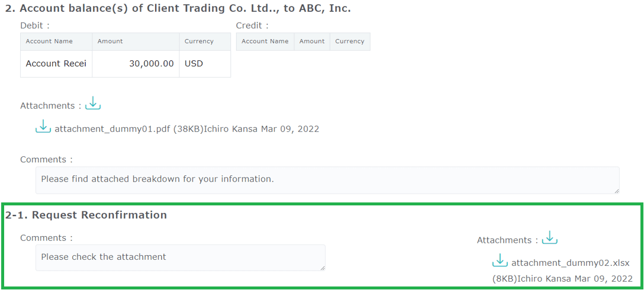The height and width of the screenshot is (293, 644).
Task: Click the 30,000.00 amount cell
Action: pos(136,63)
